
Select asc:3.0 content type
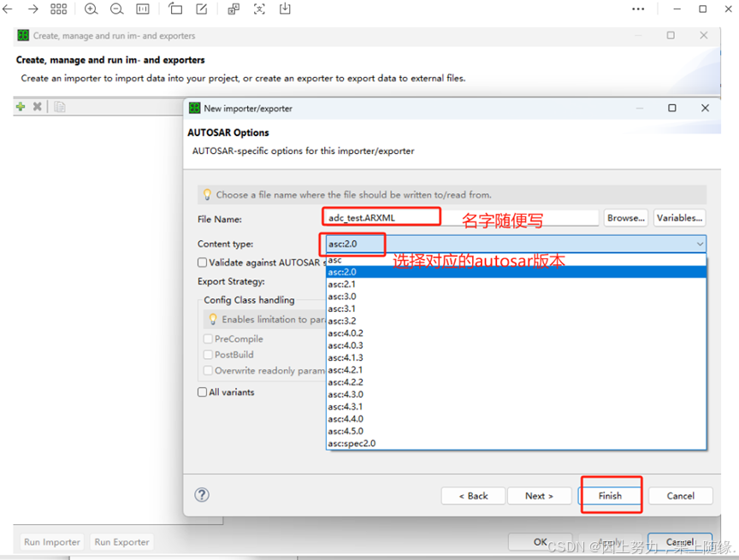516,297
